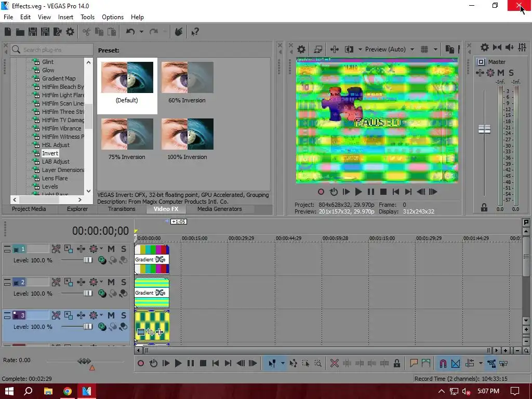Toggle Split Screen View icon

349,49
